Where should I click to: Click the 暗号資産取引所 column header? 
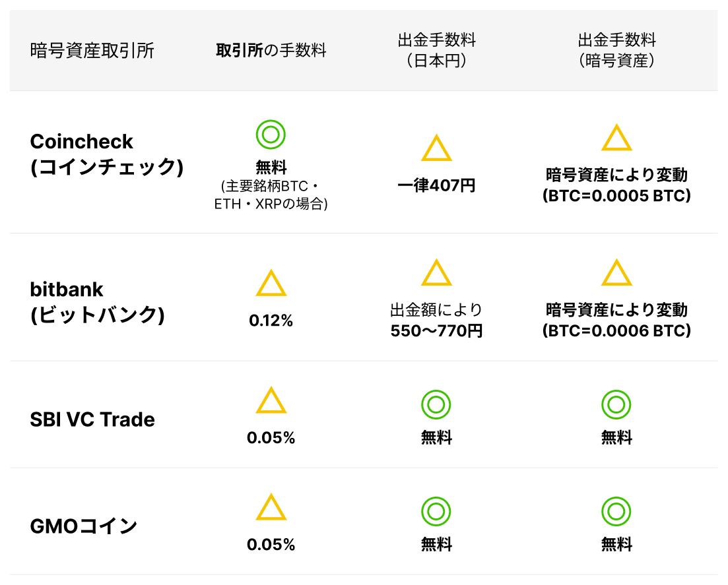click(x=92, y=51)
